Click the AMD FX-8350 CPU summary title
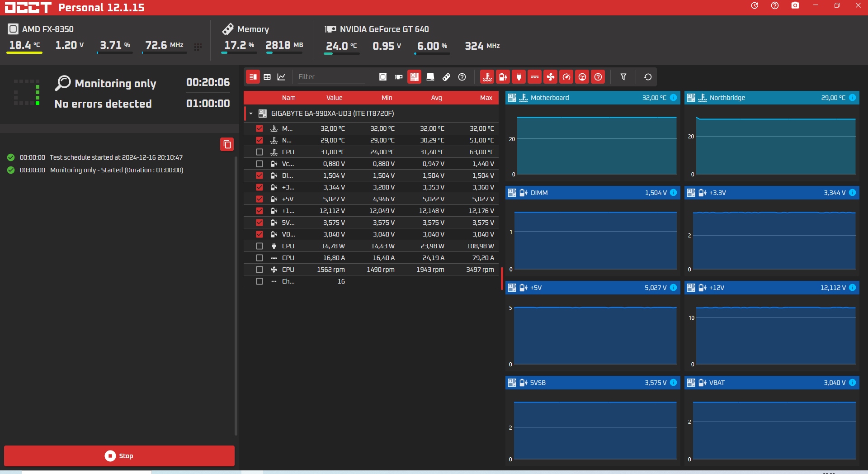 (x=48, y=29)
